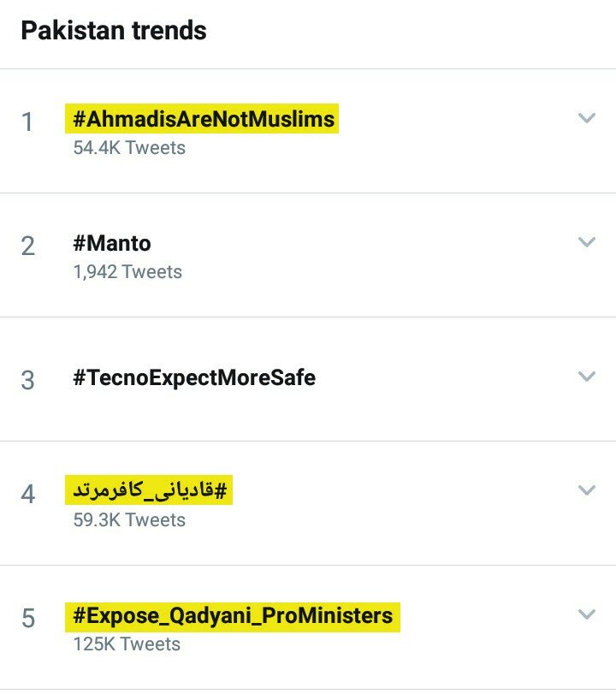Image resolution: width=616 pixels, height=694 pixels.
Task: Click the chevron for the fourth-ranked trend
Action: tap(586, 490)
